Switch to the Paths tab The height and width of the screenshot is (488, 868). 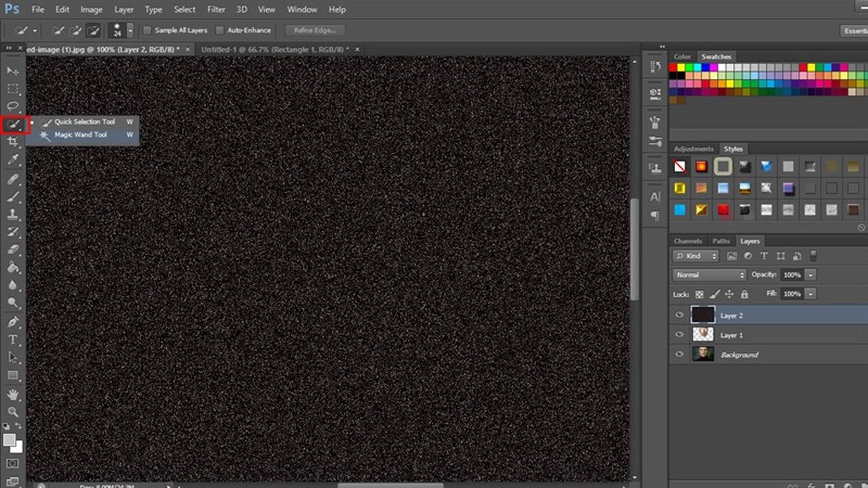click(721, 241)
